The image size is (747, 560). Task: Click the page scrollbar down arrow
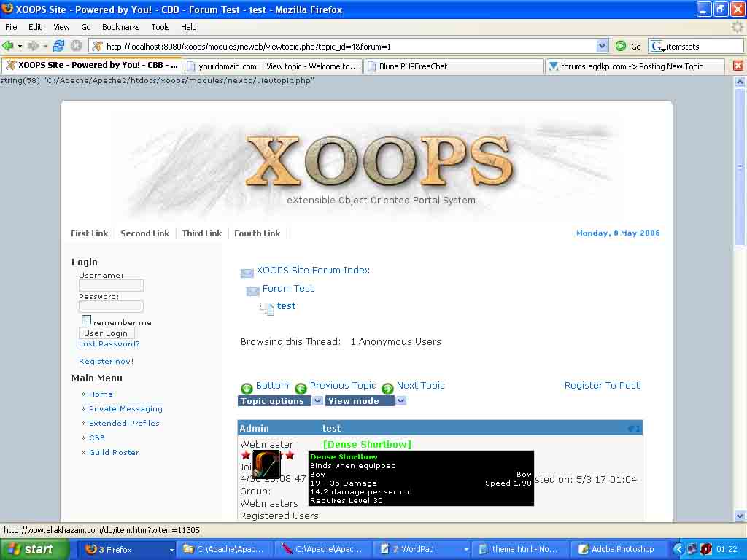coord(740,516)
